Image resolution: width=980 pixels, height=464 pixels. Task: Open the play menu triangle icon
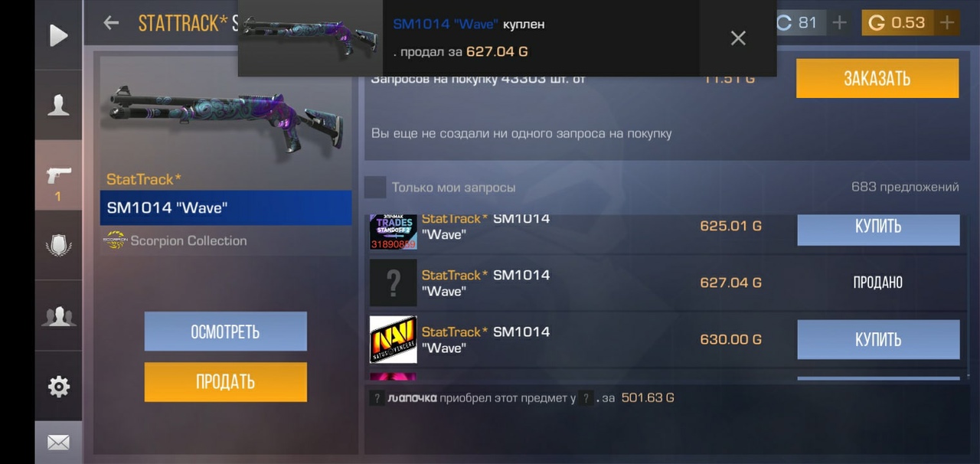[x=59, y=35]
